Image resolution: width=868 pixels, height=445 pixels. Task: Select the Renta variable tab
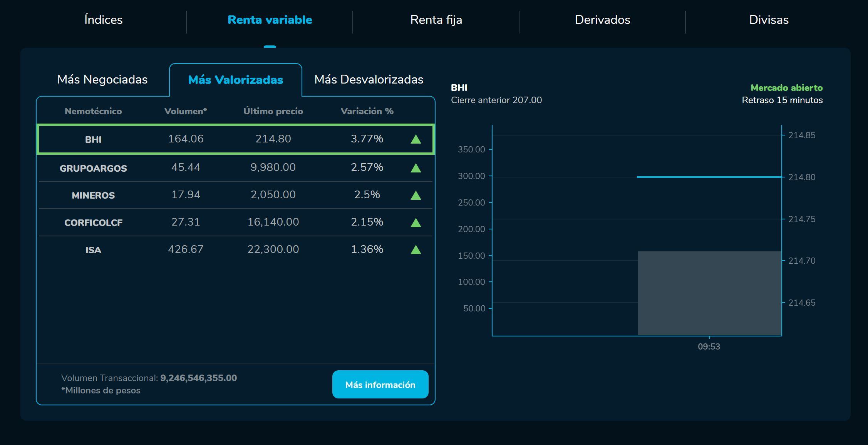(270, 20)
